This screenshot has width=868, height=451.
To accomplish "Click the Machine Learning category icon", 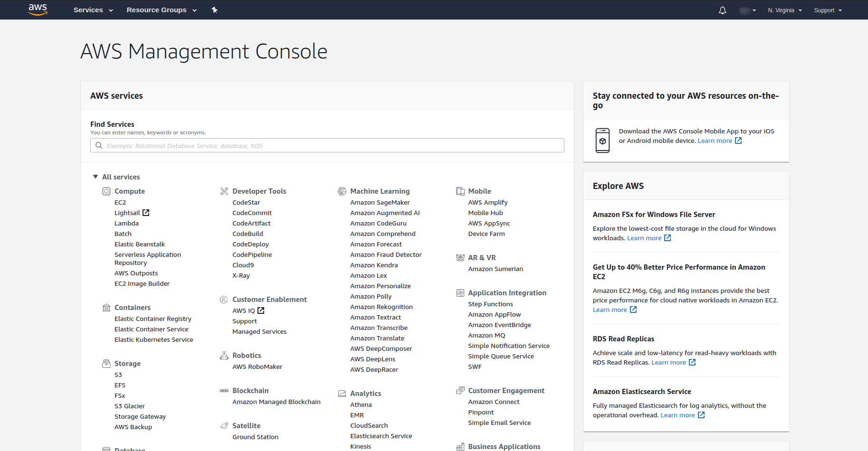I will (x=342, y=191).
